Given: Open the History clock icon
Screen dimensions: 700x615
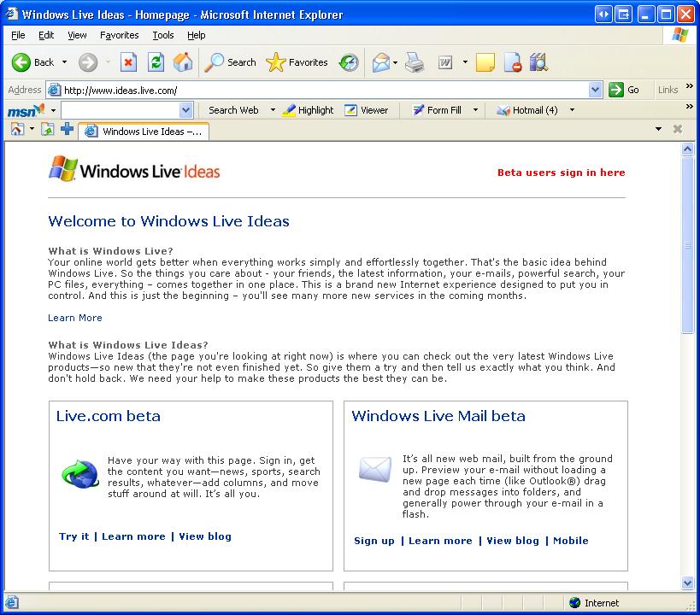Looking at the screenshot, I should [349, 62].
